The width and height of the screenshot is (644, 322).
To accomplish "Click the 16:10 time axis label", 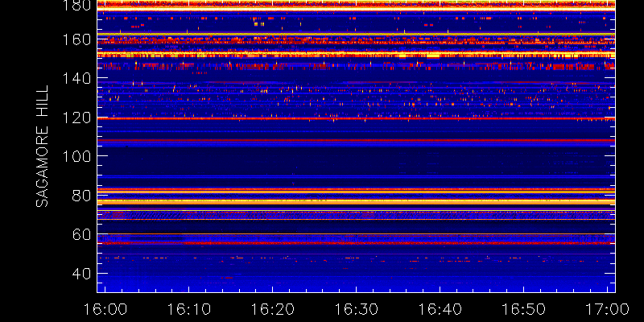I will pos(189,309).
